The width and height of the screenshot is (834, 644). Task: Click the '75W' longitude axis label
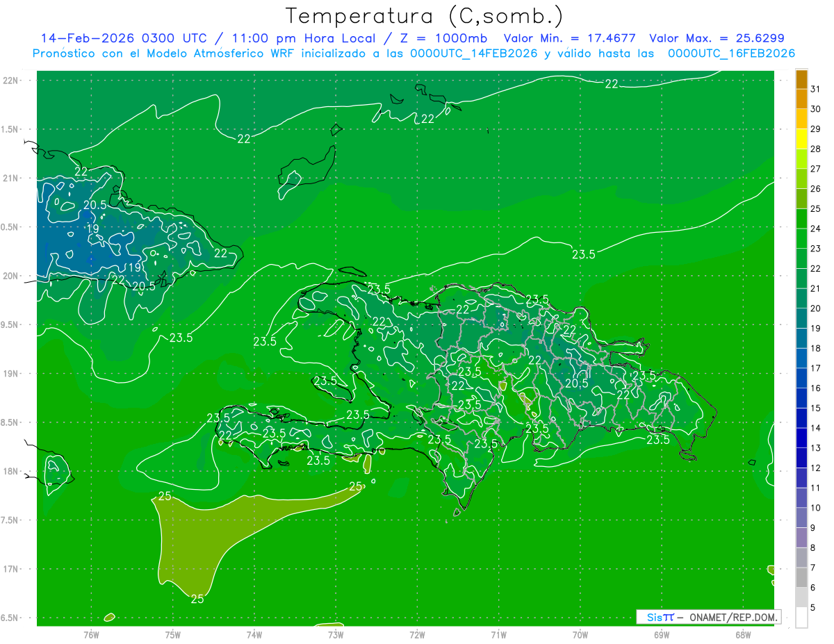point(172,634)
